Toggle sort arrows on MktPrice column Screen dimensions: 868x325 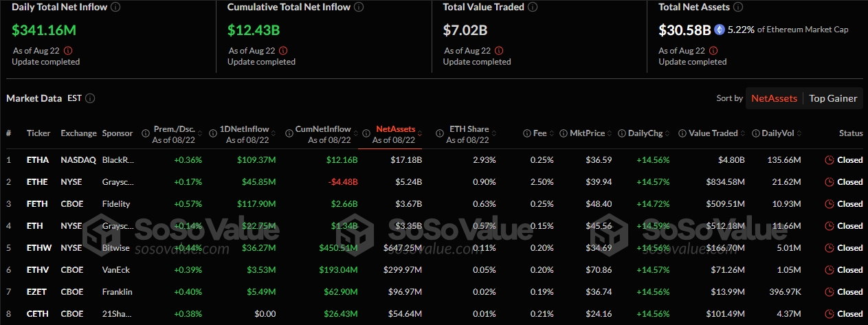click(x=610, y=133)
